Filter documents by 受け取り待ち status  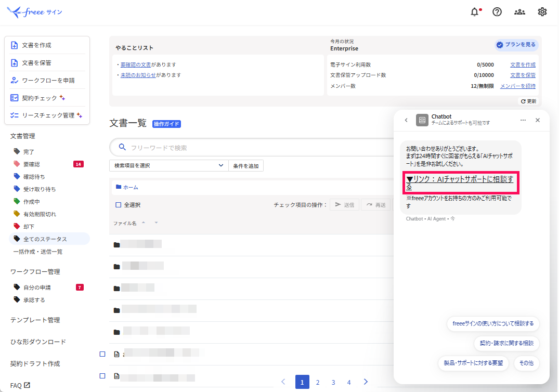point(39,189)
